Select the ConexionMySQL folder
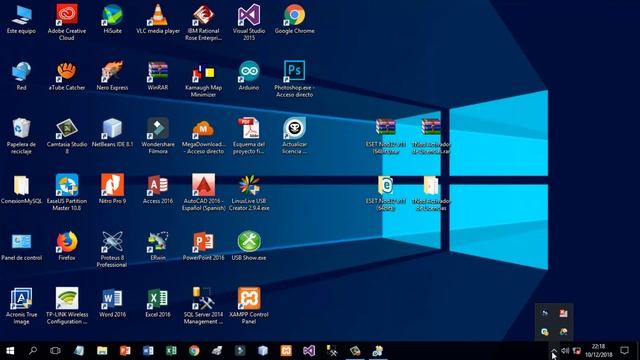The height and width of the screenshot is (360, 640). (21, 189)
